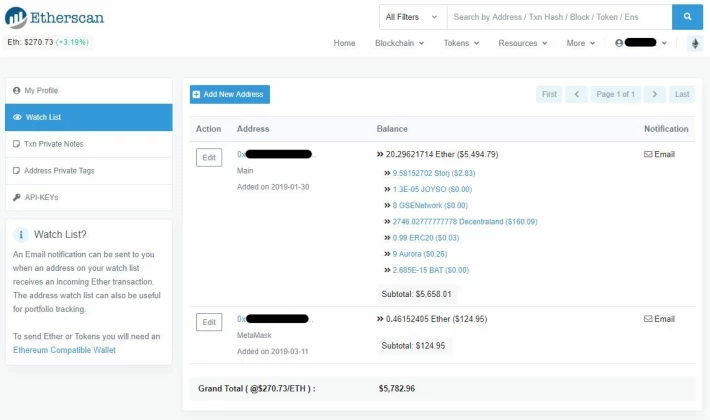Screen dimensions: 710x420
Task: Open API-KEYs section
Action: 89,197
